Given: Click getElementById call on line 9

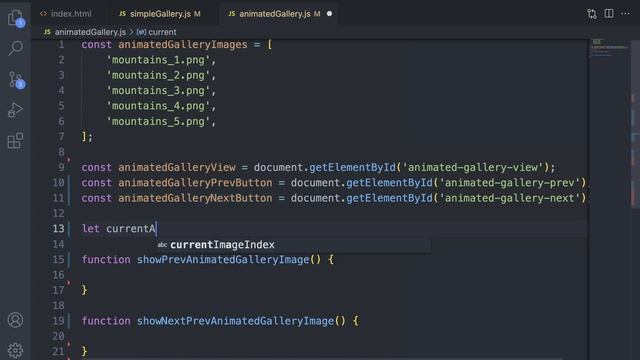Looking at the screenshot, I should 352,167.
